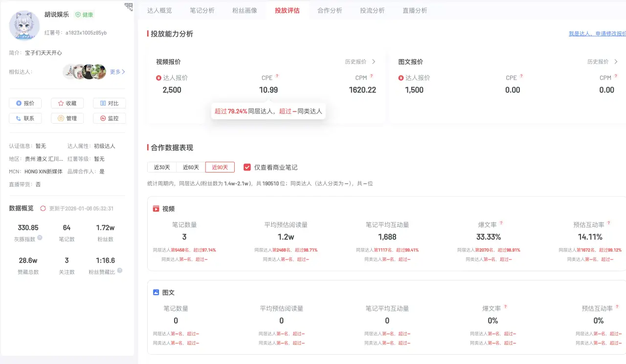Open help icon beside 灰豚指数

coord(40,237)
